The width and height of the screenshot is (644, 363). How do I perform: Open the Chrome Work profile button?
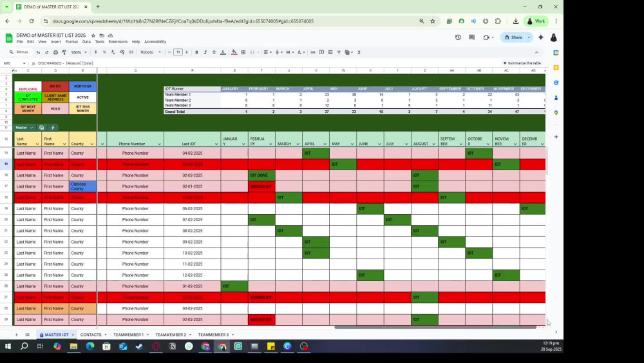click(x=537, y=21)
